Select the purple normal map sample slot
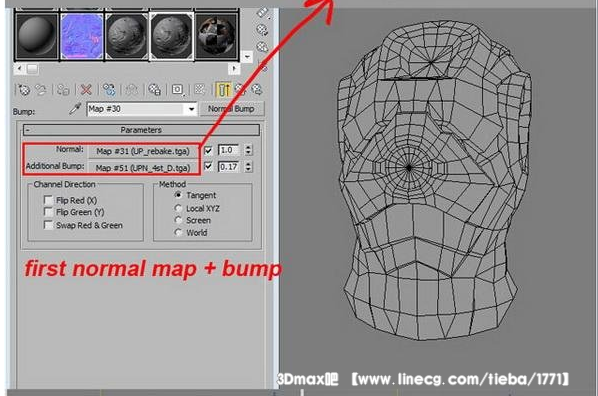 [82, 36]
